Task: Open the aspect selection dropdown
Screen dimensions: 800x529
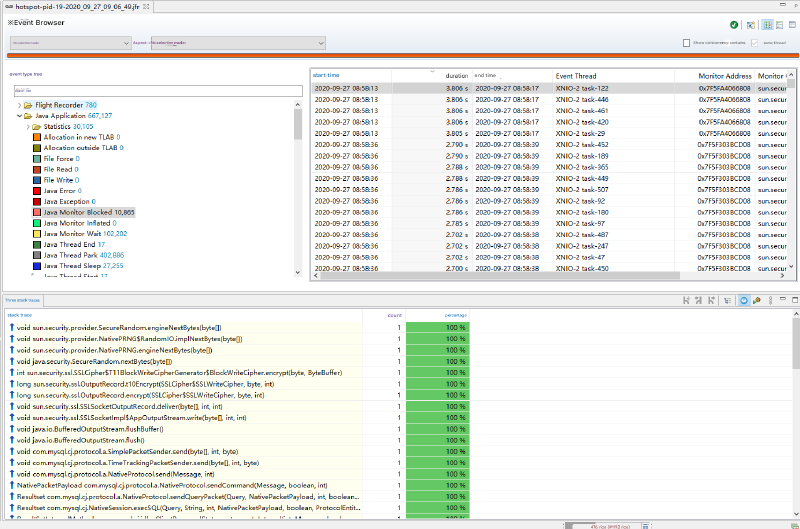Action: click(x=238, y=43)
